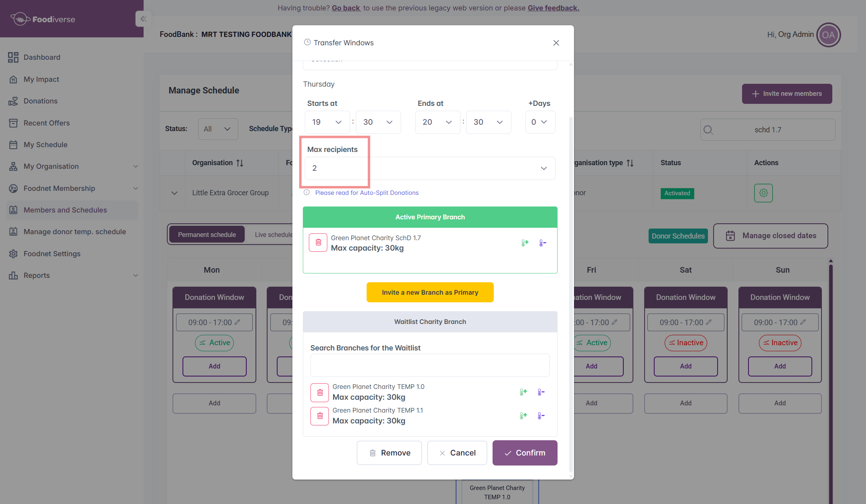Open the +Days dropdown
866x504 pixels.
coord(540,122)
